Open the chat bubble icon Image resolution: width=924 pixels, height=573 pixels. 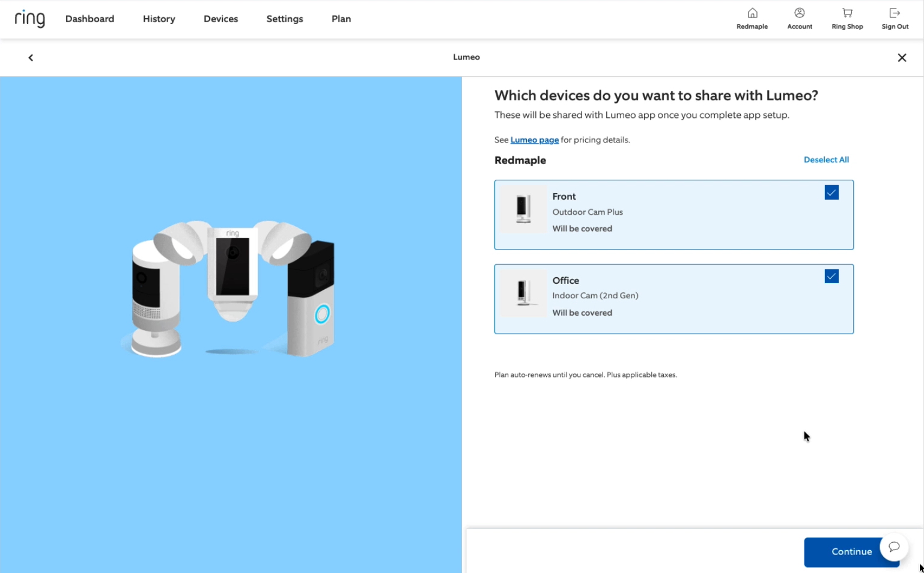pos(894,547)
